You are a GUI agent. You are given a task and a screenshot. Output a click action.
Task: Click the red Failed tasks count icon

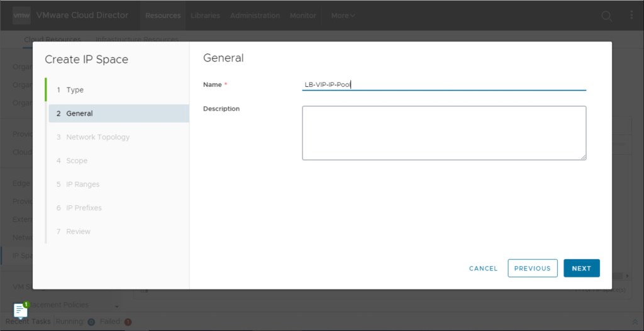(x=128, y=322)
